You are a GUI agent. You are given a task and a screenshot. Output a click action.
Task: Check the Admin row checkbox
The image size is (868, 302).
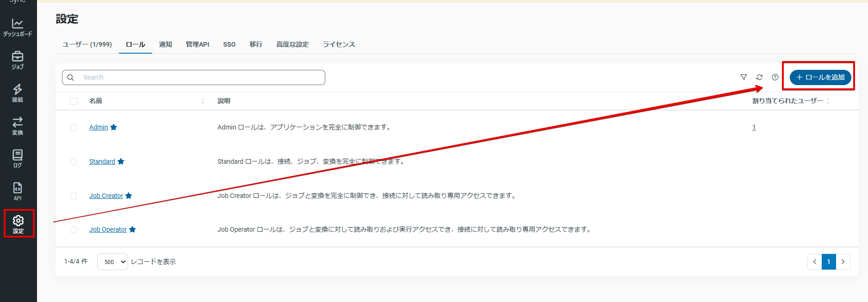pyautogui.click(x=74, y=128)
